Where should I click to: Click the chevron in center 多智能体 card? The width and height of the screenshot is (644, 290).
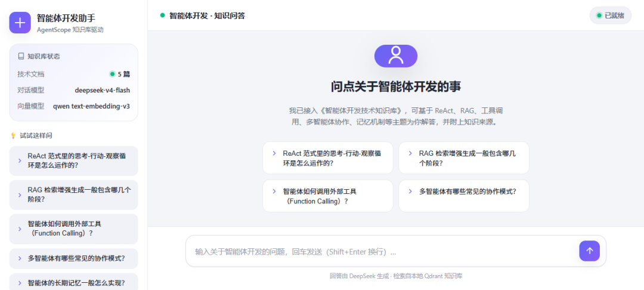point(410,192)
